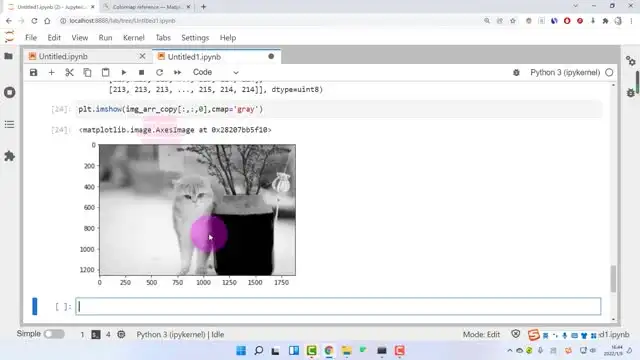Open the file browser sidebar
Viewport: 640px width, 360px height.
click(9, 56)
